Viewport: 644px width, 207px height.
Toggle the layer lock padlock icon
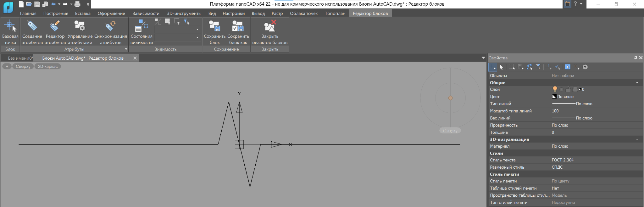(568, 90)
